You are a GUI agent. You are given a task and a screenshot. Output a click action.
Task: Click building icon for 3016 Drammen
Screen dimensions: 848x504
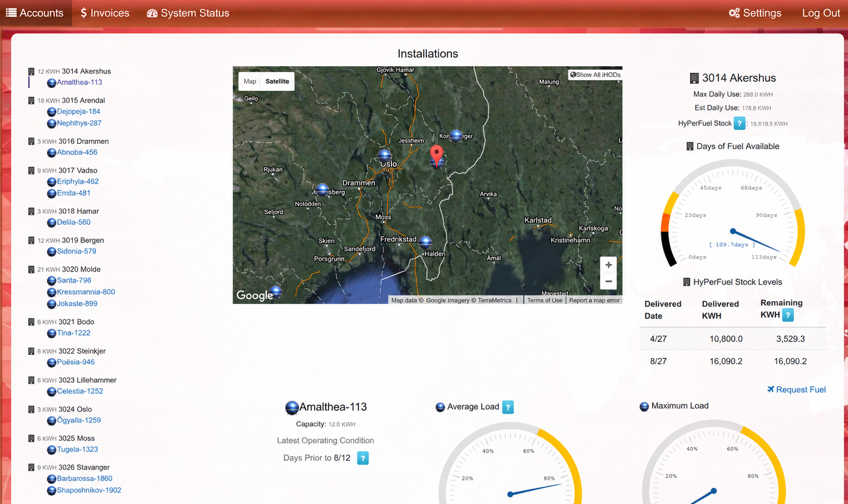coord(31,141)
